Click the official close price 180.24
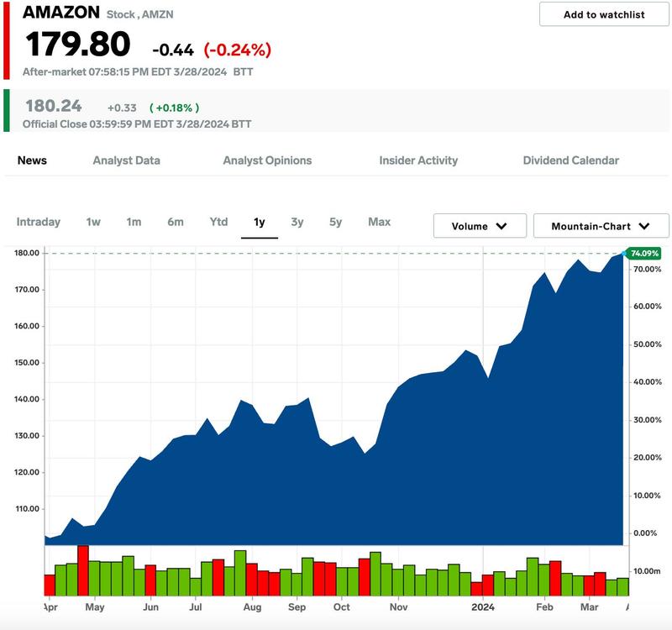Viewport: 672px width, 630px height. coord(54,106)
